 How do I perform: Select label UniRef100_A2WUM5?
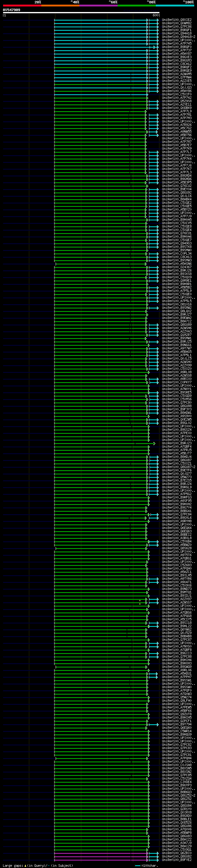pyautogui.click(x=177, y=74)
